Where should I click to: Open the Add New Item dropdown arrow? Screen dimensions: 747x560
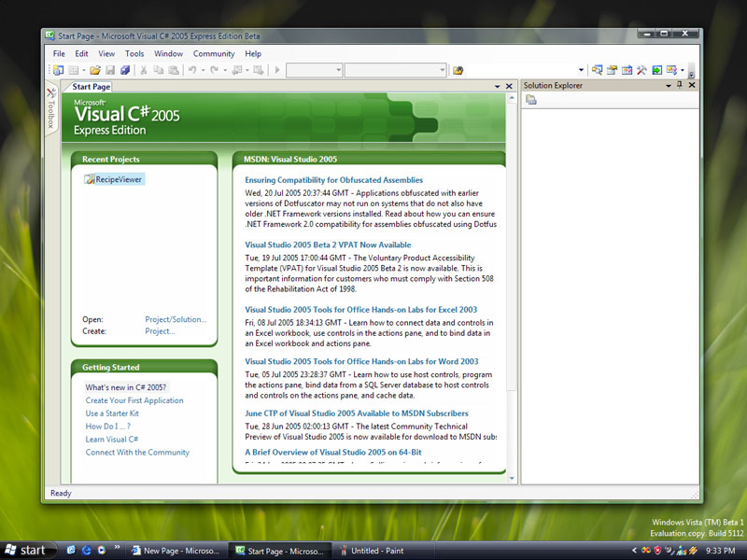[x=84, y=71]
